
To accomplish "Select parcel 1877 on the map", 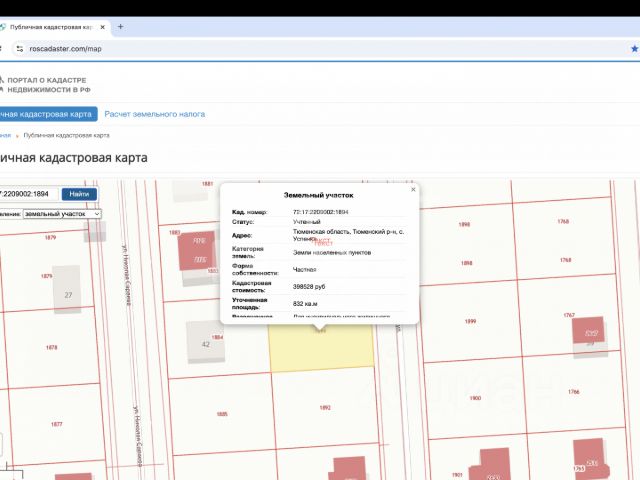I will click(x=56, y=424).
